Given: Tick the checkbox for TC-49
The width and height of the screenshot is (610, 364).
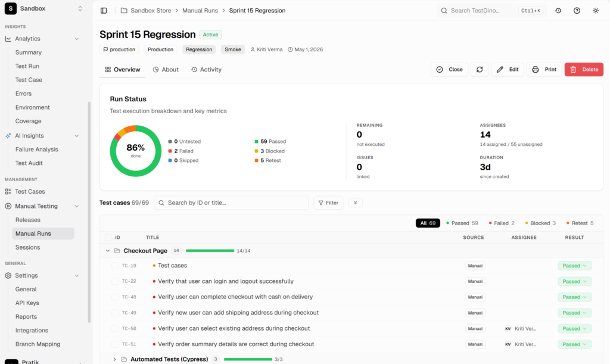Looking at the screenshot, I should coord(115,313).
